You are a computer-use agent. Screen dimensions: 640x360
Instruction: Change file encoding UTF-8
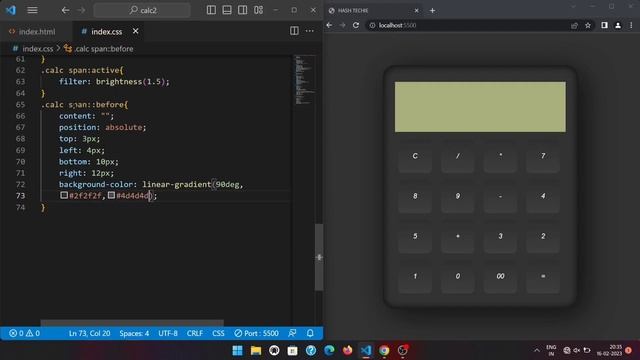168,333
